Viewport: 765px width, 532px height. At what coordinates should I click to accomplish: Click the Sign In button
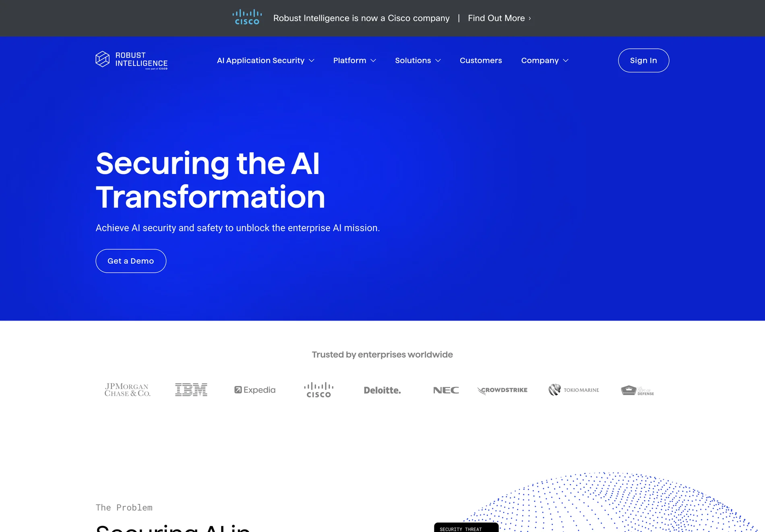pyautogui.click(x=643, y=60)
